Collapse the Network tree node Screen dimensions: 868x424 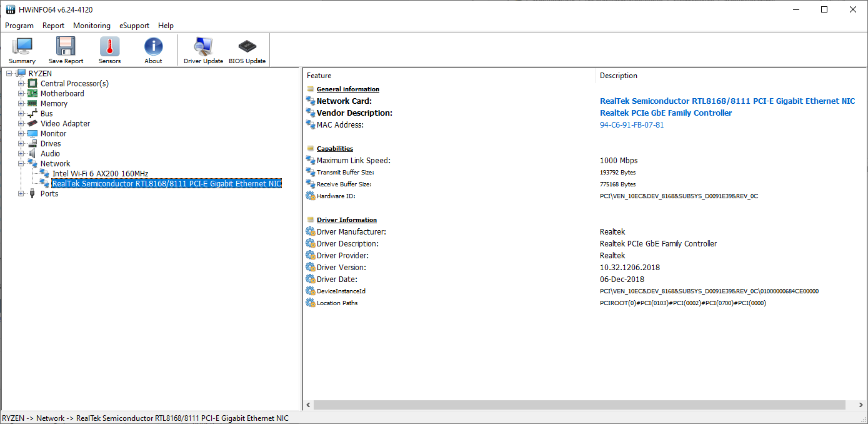point(21,164)
